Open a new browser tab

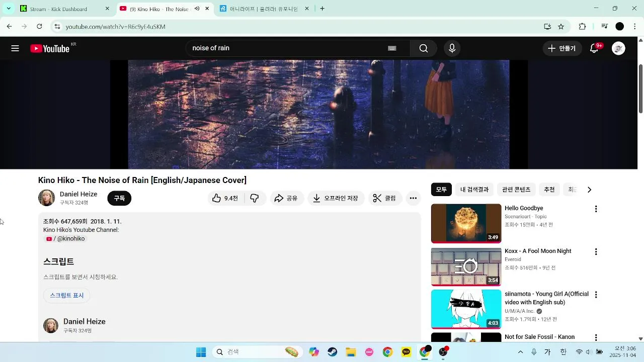click(x=322, y=9)
